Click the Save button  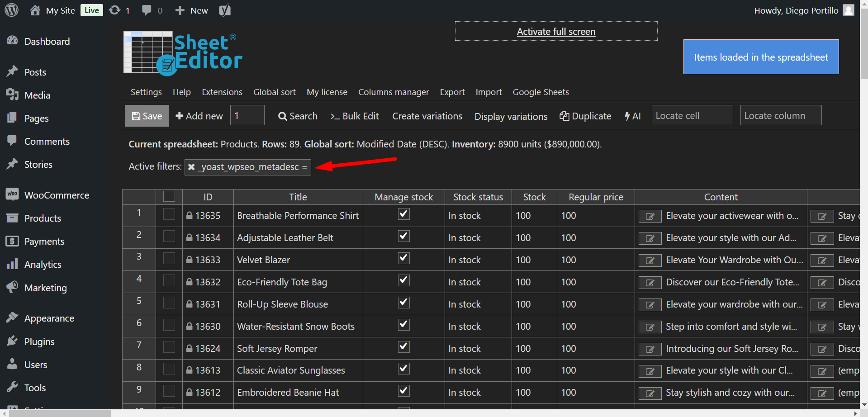click(x=147, y=116)
